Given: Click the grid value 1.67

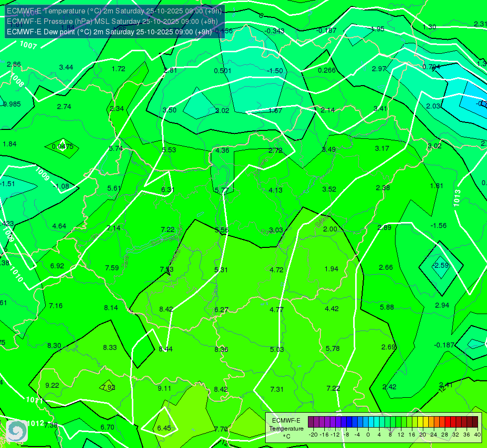Looking at the screenshot, I should tap(276, 111).
